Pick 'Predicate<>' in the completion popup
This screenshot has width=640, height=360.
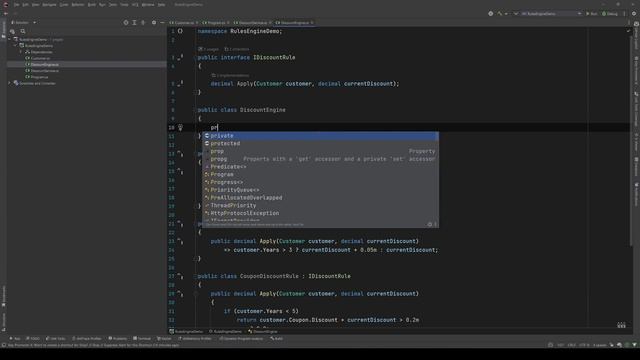coord(321,167)
